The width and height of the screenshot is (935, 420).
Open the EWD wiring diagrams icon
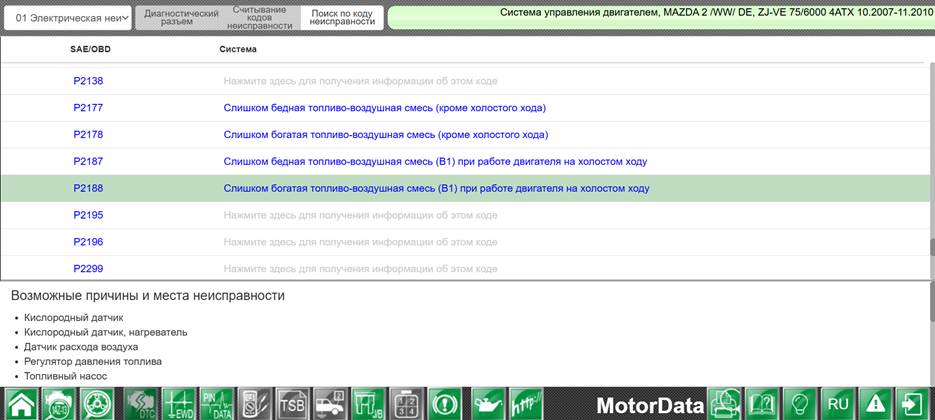pos(178,403)
